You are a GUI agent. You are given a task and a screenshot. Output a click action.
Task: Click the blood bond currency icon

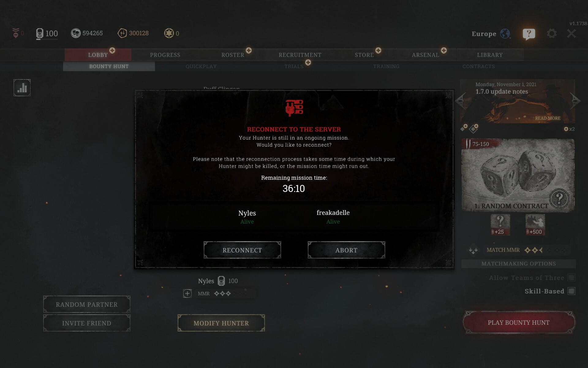122,33
